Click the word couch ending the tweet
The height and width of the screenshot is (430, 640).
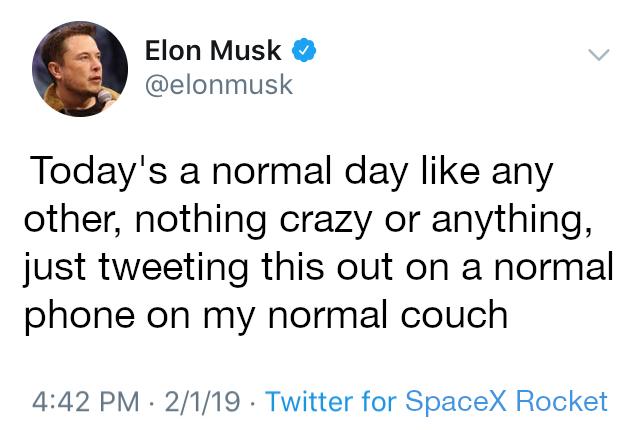point(454,314)
